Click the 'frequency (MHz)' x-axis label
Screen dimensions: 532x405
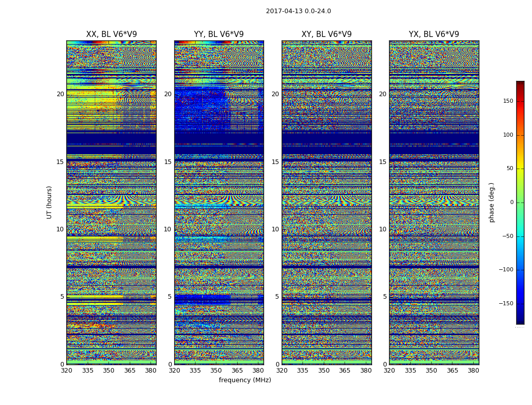pyautogui.click(x=245, y=380)
